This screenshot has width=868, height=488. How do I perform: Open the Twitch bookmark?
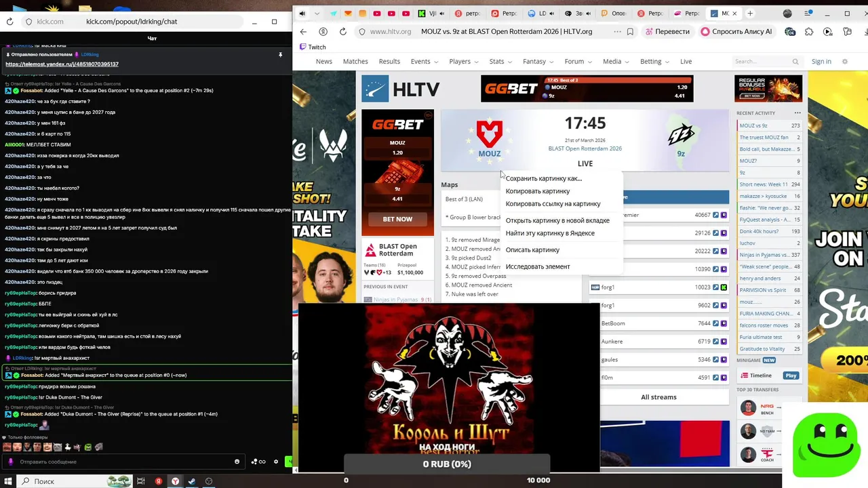click(x=313, y=47)
